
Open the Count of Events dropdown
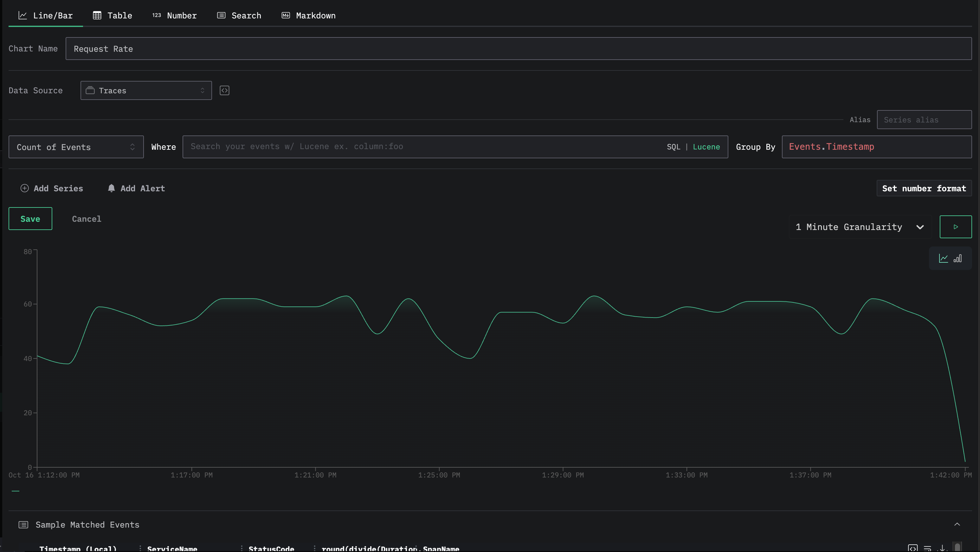tap(76, 147)
